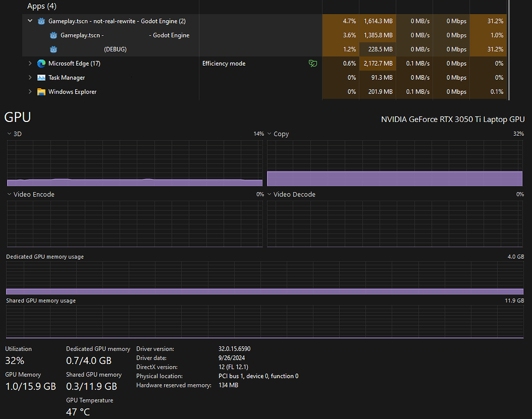This screenshot has height=419, width=532.
Task: Click the Godot icon on the DEBUG process row
Action: coord(53,49)
